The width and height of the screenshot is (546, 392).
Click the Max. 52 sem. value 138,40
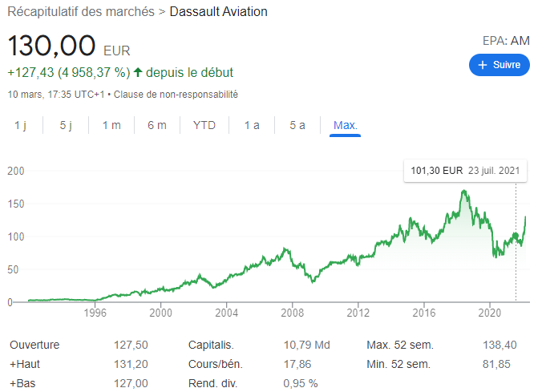(x=499, y=345)
